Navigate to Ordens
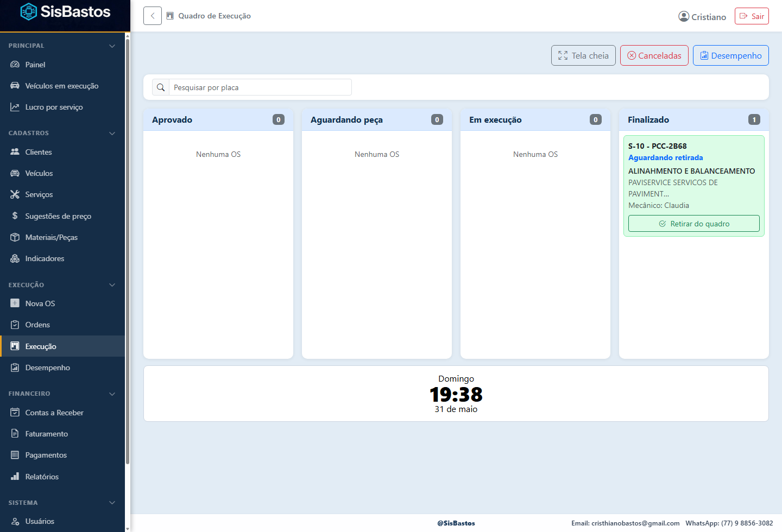 62,325
